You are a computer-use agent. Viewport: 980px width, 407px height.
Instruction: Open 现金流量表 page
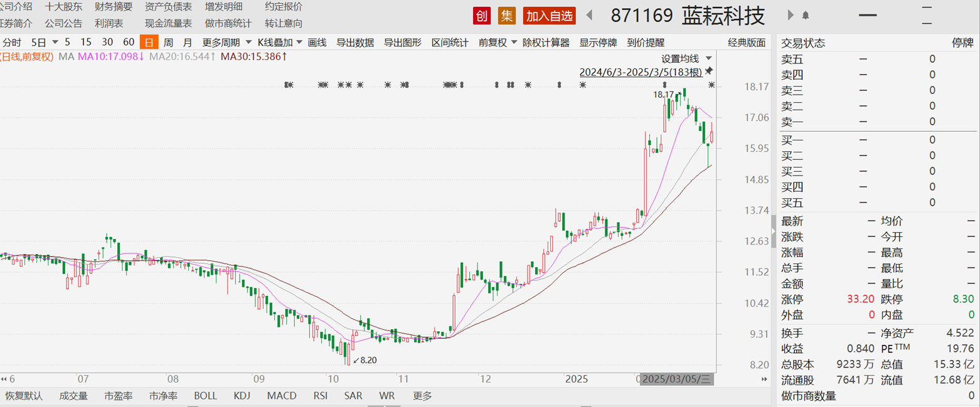(x=168, y=23)
